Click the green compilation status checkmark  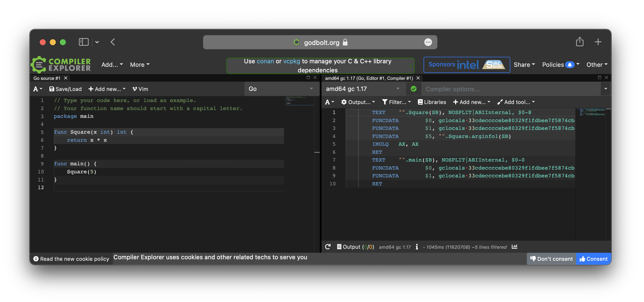(x=413, y=89)
